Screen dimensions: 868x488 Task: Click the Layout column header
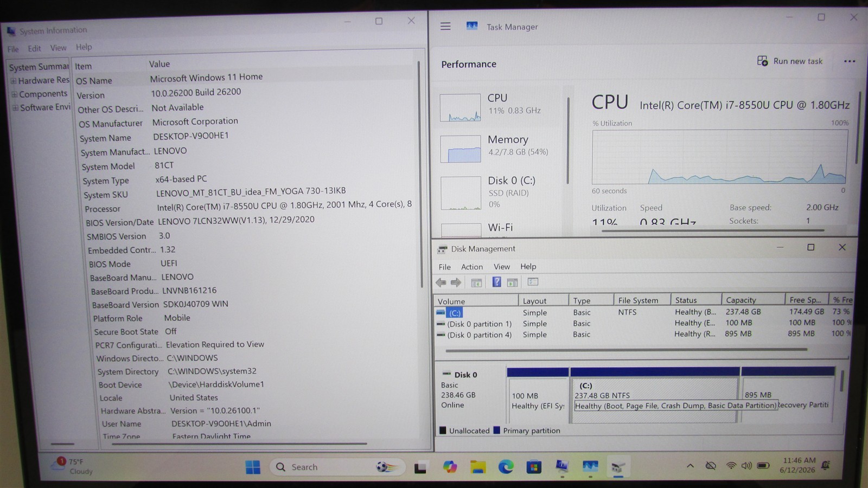click(543, 300)
